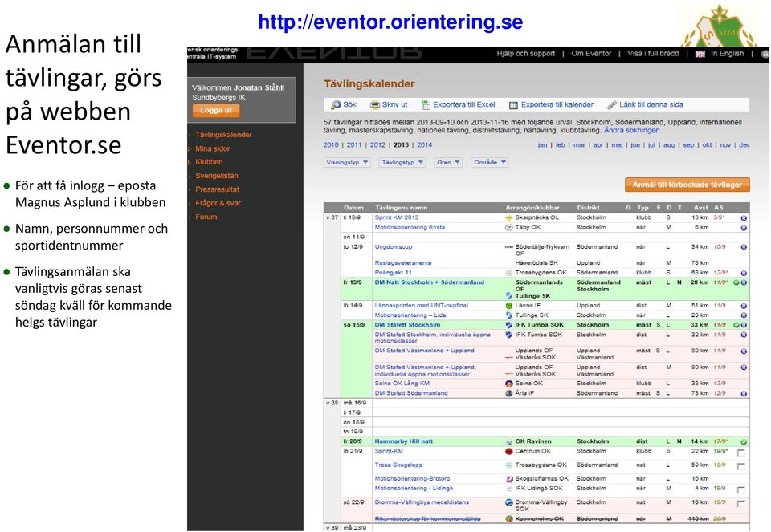
Task: Open the Gren dropdown
Action: [448, 163]
